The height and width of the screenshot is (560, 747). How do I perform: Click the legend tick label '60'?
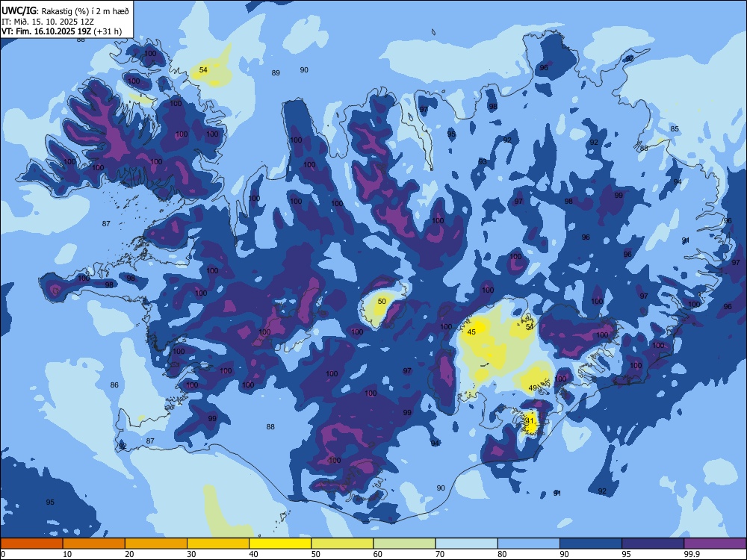[x=378, y=554]
